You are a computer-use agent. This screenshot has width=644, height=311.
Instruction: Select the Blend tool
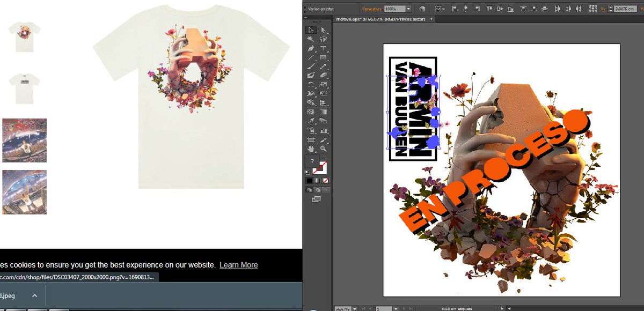tap(323, 121)
